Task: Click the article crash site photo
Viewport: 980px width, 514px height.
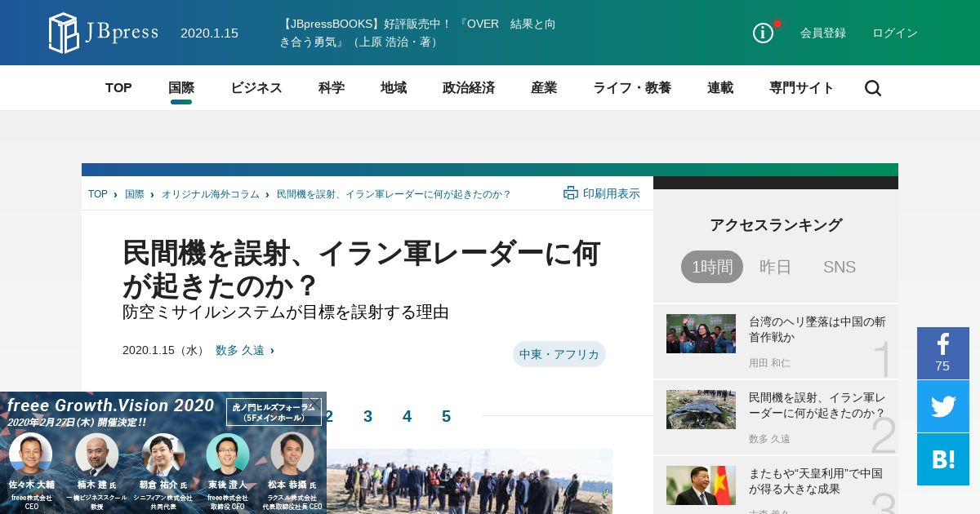Action: [x=470, y=481]
